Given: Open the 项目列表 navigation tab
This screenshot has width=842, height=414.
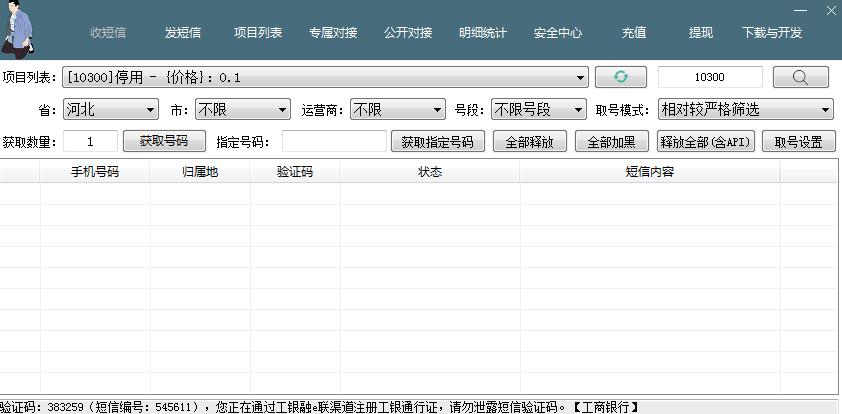Looking at the screenshot, I should (x=258, y=33).
